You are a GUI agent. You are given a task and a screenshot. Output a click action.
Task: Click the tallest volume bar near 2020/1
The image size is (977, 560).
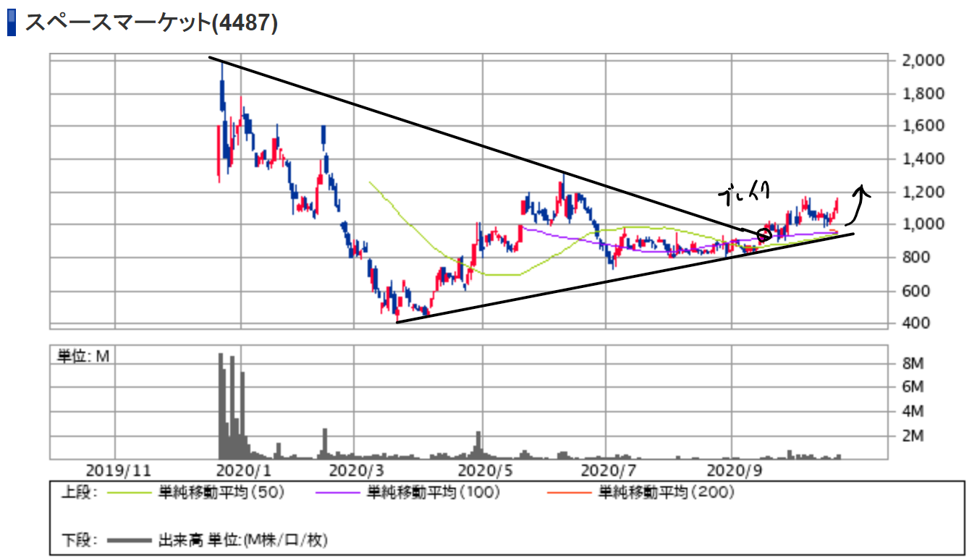(220, 406)
